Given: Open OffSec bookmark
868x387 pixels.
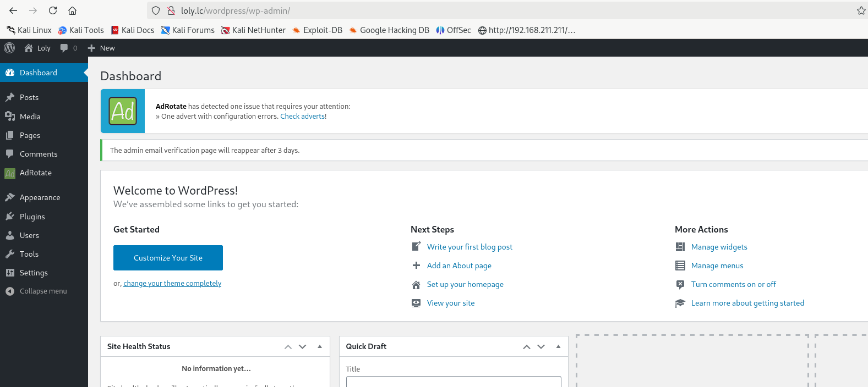Looking at the screenshot, I should [x=453, y=30].
